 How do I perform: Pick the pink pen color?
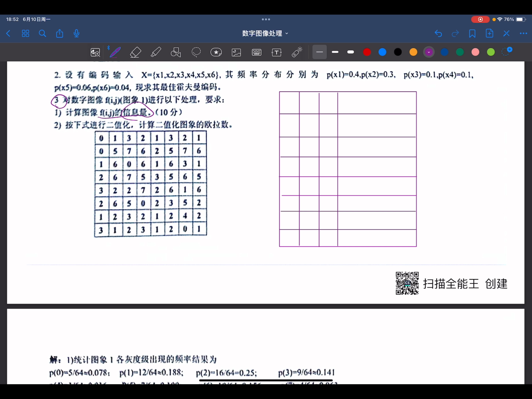(x=475, y=52)
